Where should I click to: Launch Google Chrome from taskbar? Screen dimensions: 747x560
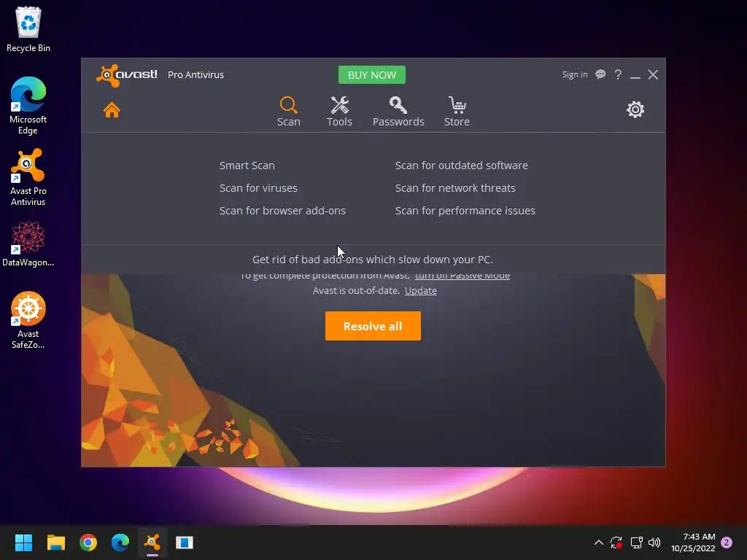pyautogui.click(x=88, y=542)
